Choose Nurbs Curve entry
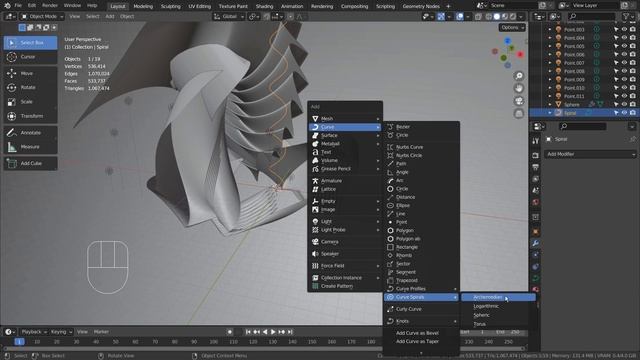 coord(422,147)
